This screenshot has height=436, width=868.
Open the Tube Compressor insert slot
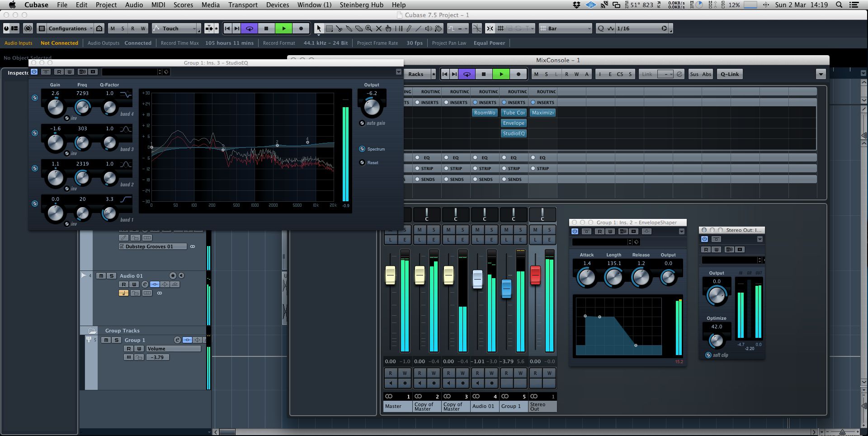point(514,113)
